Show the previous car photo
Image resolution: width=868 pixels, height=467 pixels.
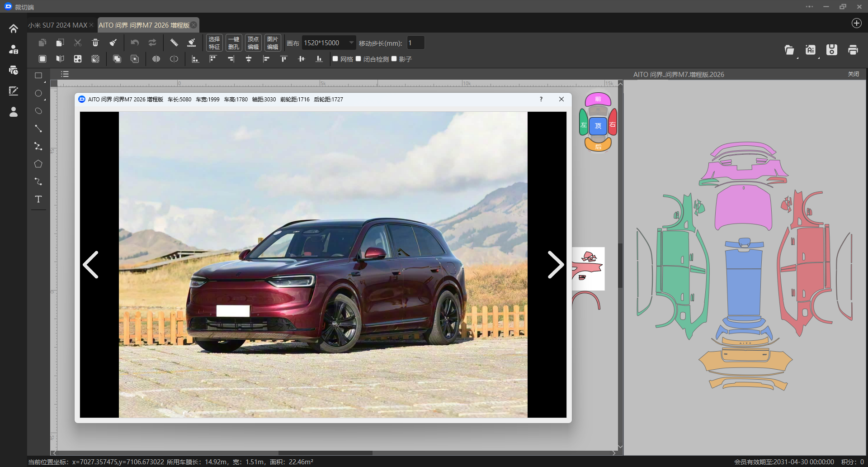click(x=90, y=265)
